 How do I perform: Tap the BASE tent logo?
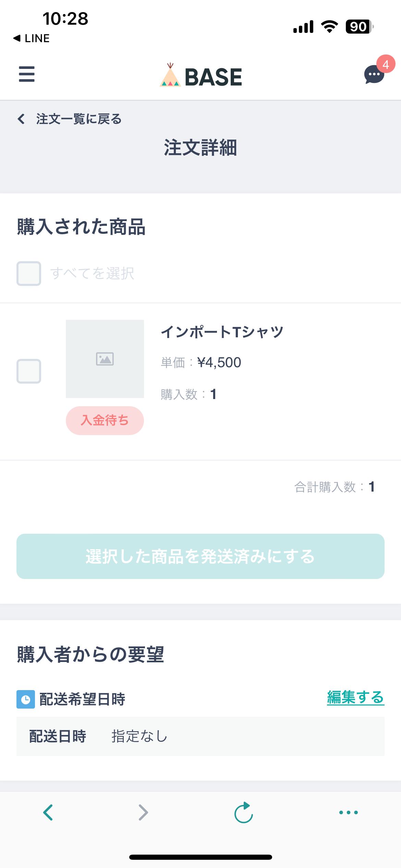coord(170,75)
